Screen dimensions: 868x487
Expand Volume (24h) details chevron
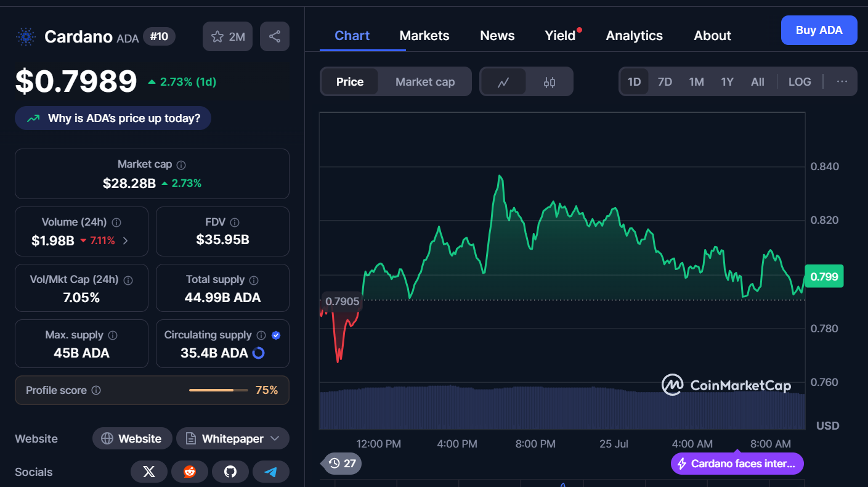coord(126,240)
